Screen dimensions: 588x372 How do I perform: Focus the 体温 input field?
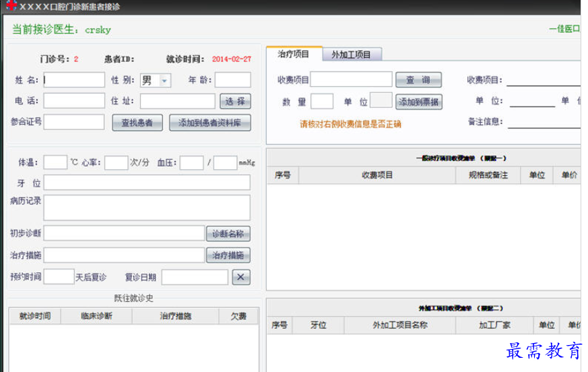click(x=55, y=162)
